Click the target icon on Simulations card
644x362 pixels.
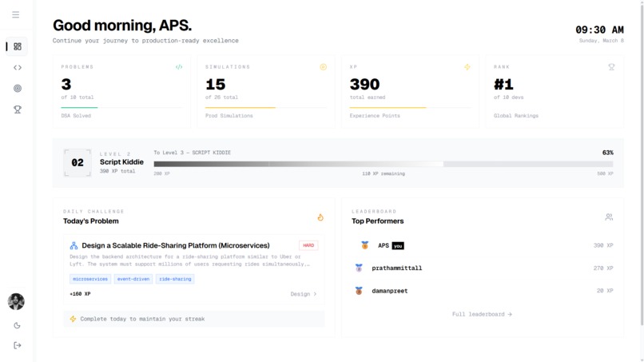(324, 67)
